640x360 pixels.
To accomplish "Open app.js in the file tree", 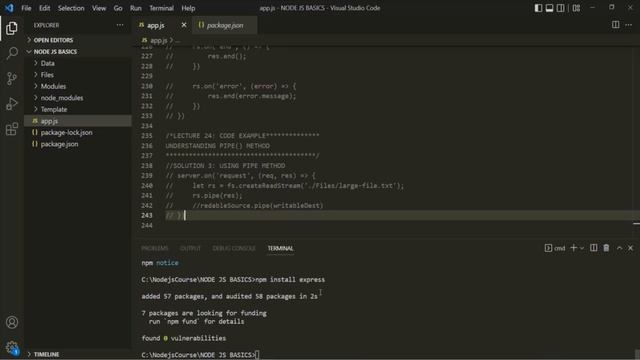I will pos(78,121).
